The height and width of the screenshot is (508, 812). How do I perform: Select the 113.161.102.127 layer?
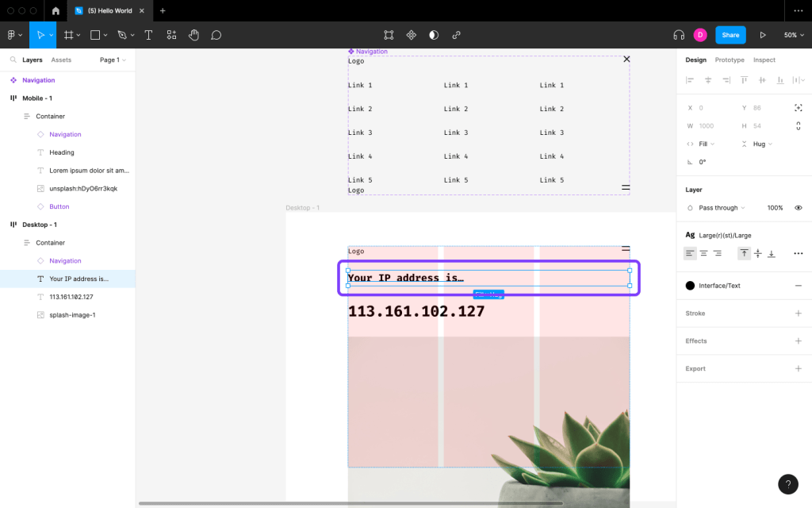coord(71,297)
